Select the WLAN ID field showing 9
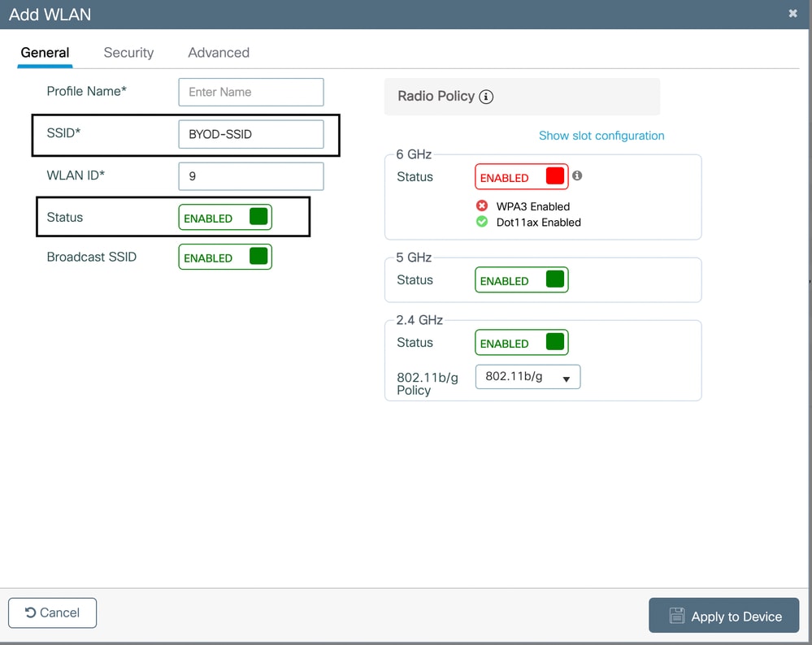812x645 pixels. [x=250, y=176]
